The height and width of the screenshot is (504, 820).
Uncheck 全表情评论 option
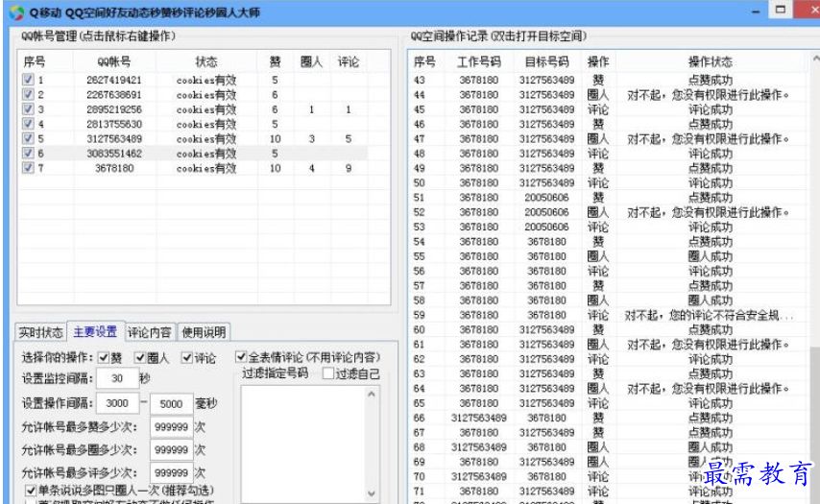pyautogui.click(x=241, y=357)
